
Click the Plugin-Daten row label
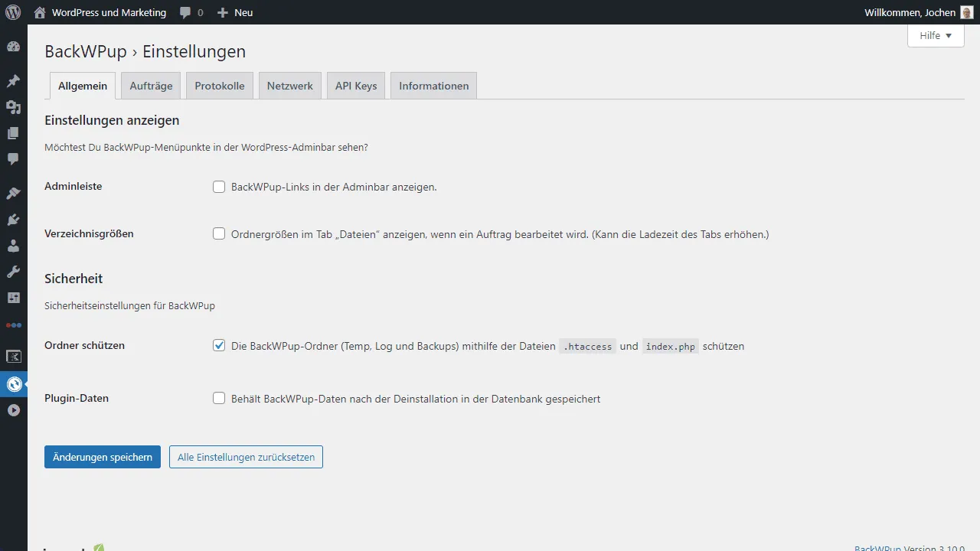click(x=77, y=398)
